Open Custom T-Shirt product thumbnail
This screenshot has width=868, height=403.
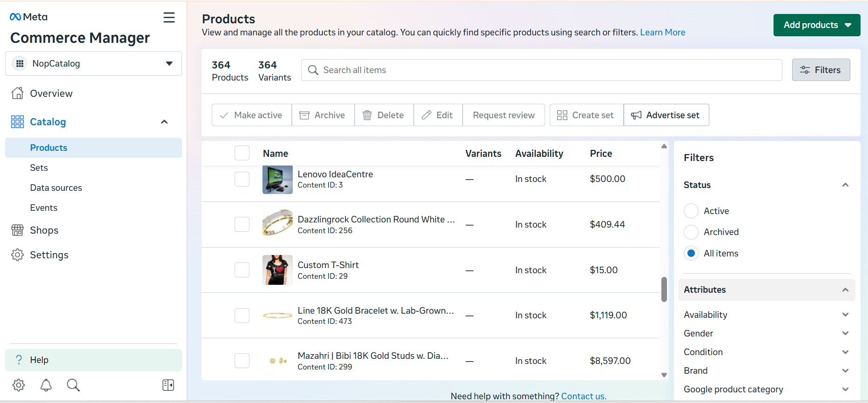(277, 270)
